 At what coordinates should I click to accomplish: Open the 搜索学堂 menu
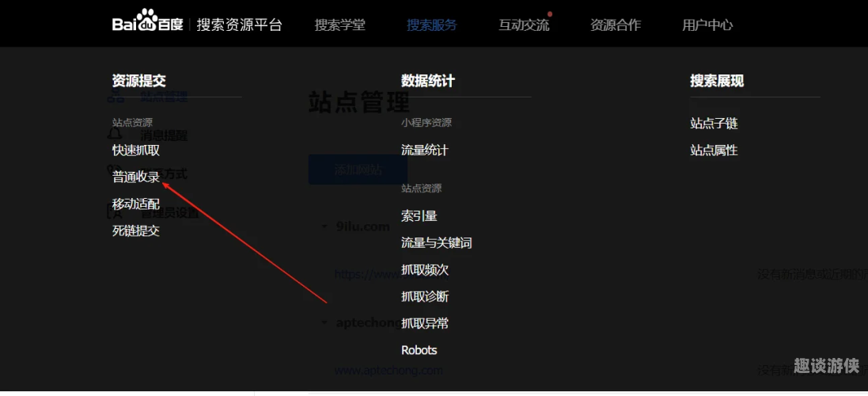pos(340,25)
